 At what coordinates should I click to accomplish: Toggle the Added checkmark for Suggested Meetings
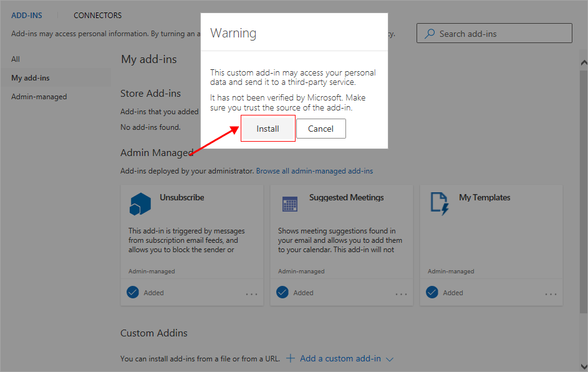coord(282,292)
